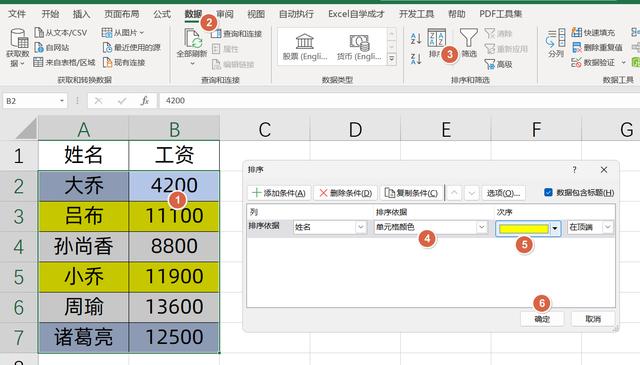This screenshot has width=640, height=365.
Task: Click 从图片 (From Picture) icon
Action: 107,33
